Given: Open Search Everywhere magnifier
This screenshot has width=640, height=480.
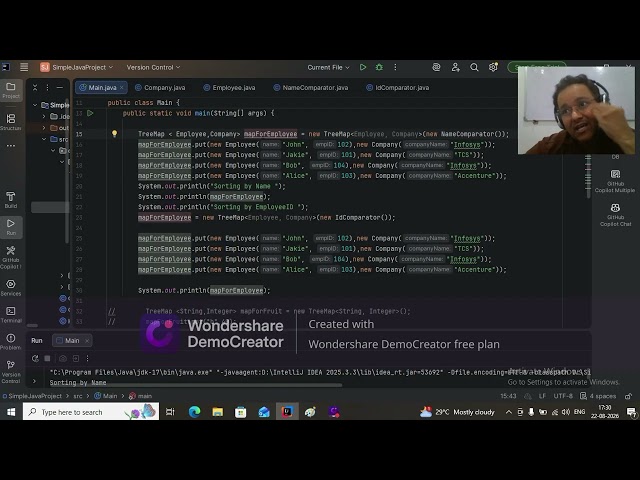Looking at the screenshot, I should pyautogui.click(x=474, y=67).
